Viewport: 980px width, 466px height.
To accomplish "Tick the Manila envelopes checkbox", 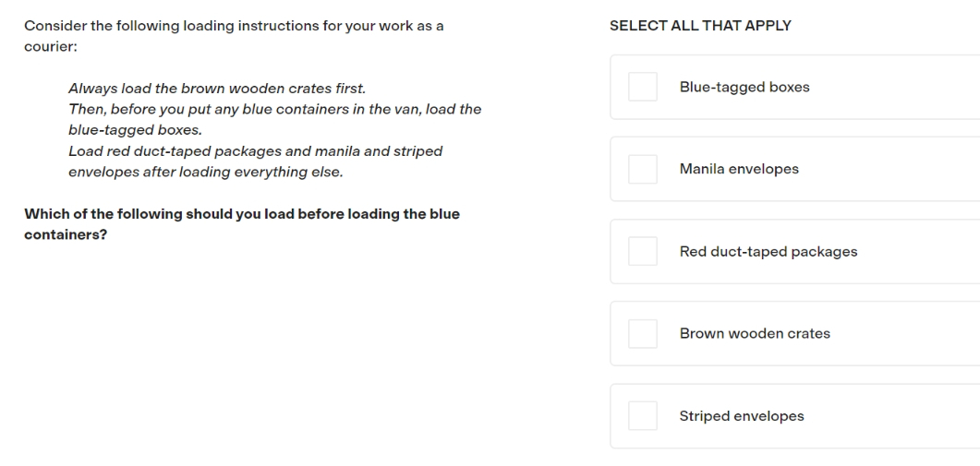I will pyautogui.click(x=643, y=169).
